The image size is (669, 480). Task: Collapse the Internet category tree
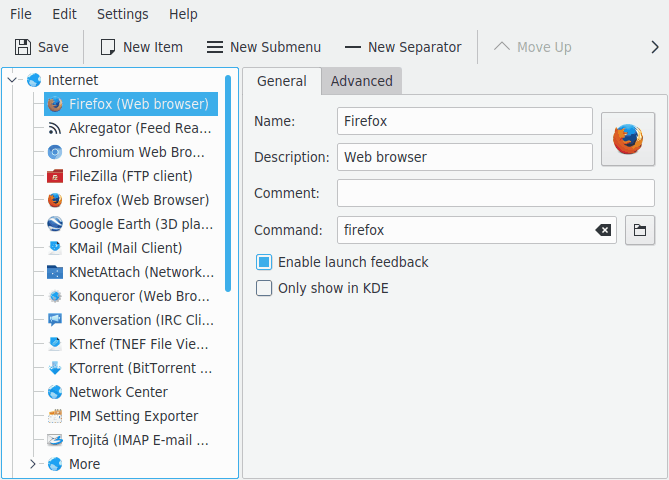(x=13, y=80)
